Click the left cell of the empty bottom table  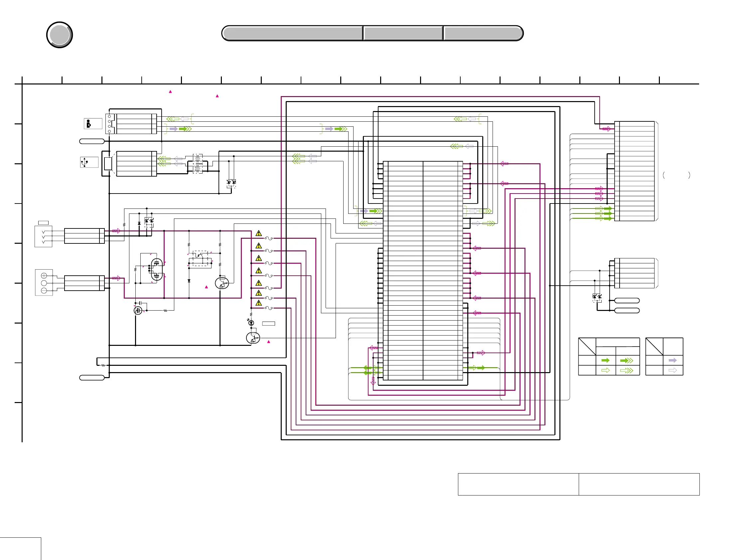tap(518, 484)
